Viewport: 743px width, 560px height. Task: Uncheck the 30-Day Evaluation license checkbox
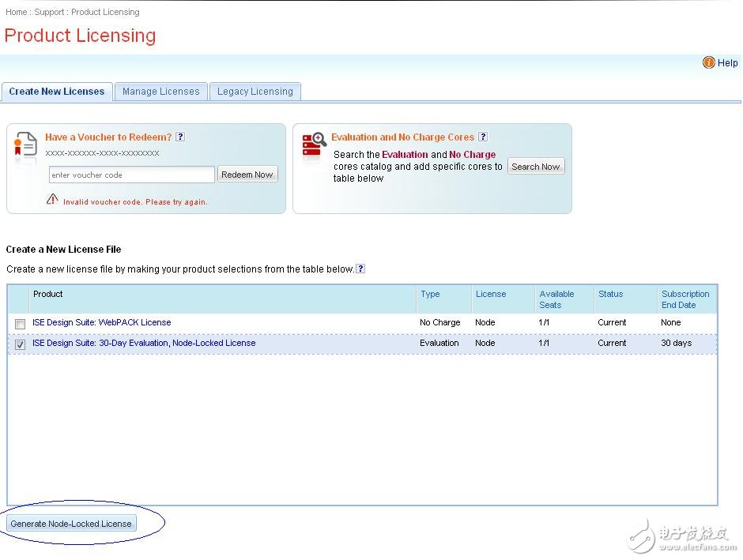click(x=20, y=344)
